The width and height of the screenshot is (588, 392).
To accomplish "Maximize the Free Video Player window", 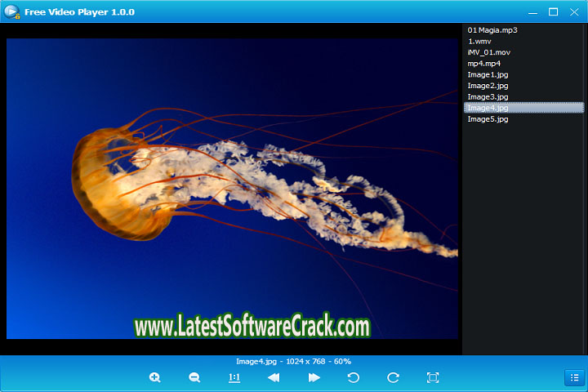I will click(553, 12).
